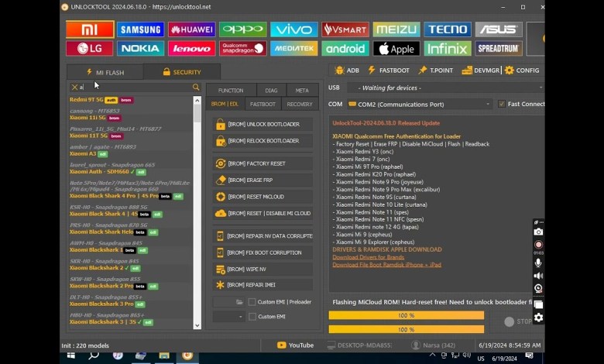The image size is (604, 364).
Task: Browse for preloader file folder icon
Action: 239,302
